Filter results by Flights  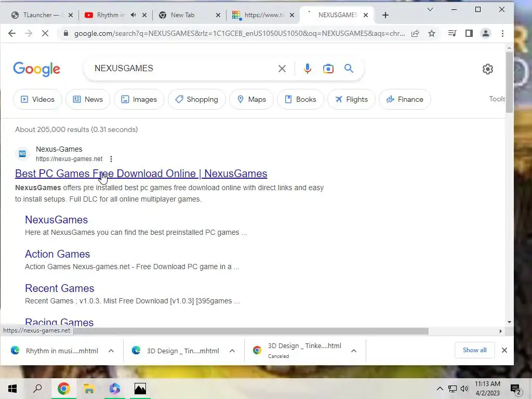[x=352, y=99]
